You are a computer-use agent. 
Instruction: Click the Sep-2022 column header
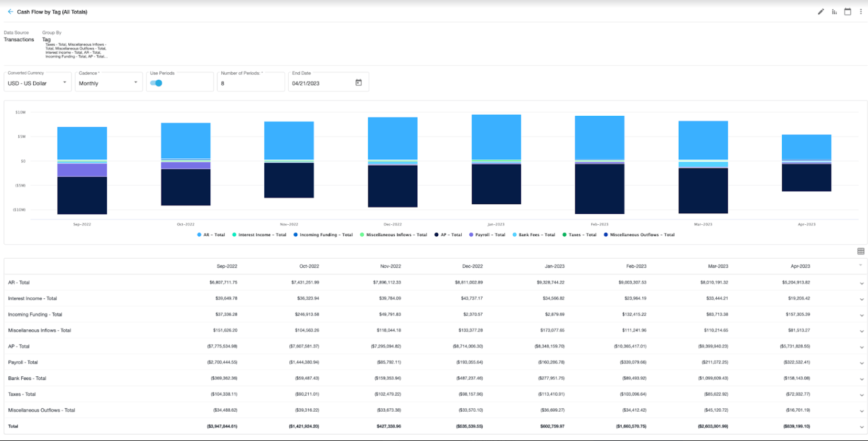click(x=227, y=267)
